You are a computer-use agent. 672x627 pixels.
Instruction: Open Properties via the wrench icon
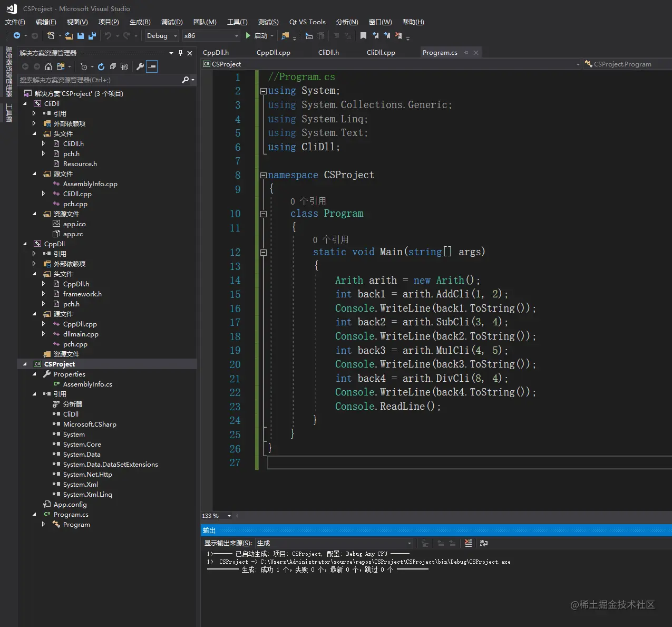140,66
